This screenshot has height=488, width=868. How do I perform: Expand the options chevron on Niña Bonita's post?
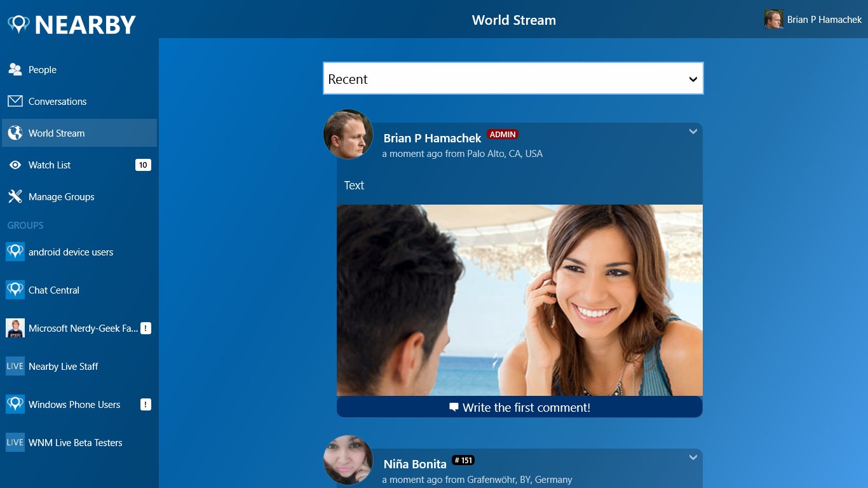pos(693,457)
